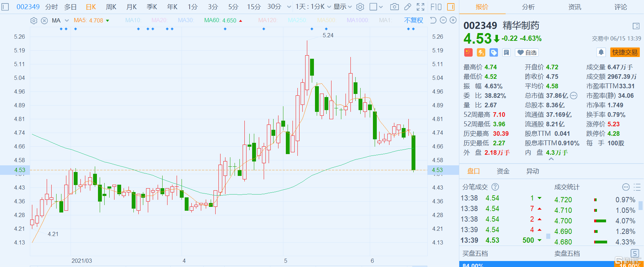Select the 多日 chart tab
Image resolution: width=644 pixels, height=267 pixels.
coord(70,7)
